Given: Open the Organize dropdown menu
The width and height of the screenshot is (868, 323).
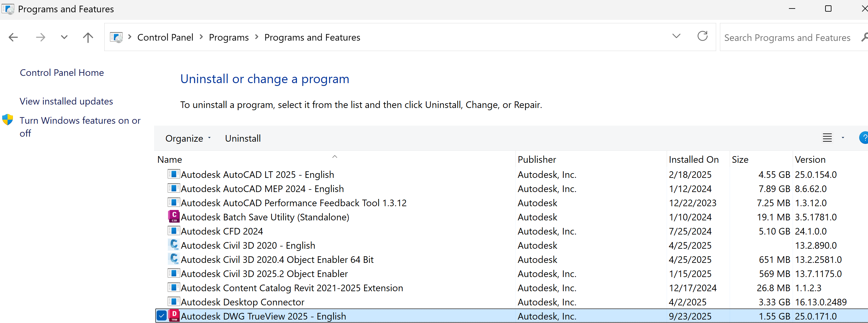Looking at the screenshot, I should (x=188, y=139).
